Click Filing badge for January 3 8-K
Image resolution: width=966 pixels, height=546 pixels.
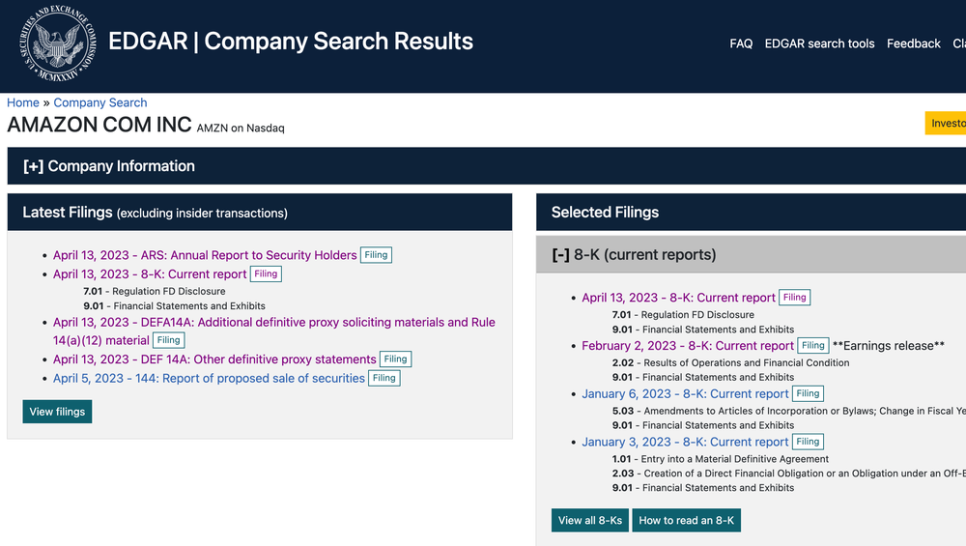pyautogui.click(x=808, y=441)
